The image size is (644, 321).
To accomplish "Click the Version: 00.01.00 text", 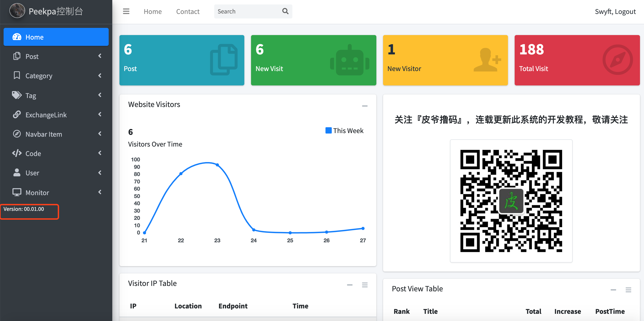I will click(24, 209).
